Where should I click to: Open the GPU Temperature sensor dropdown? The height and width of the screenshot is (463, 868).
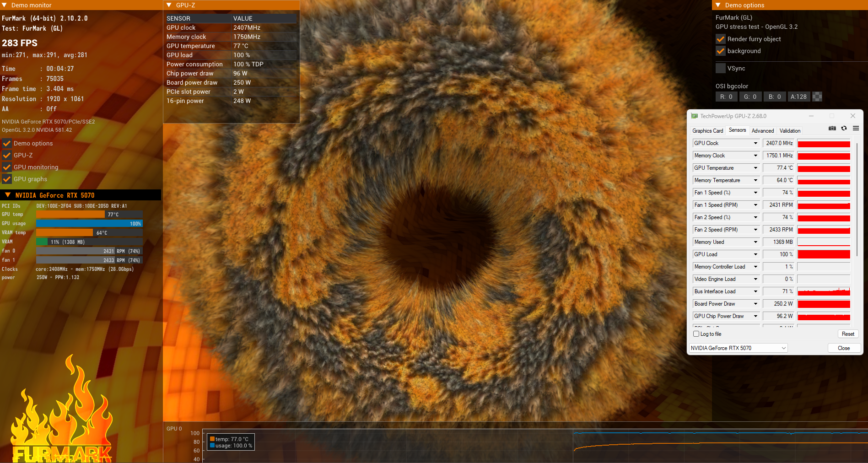755,168
